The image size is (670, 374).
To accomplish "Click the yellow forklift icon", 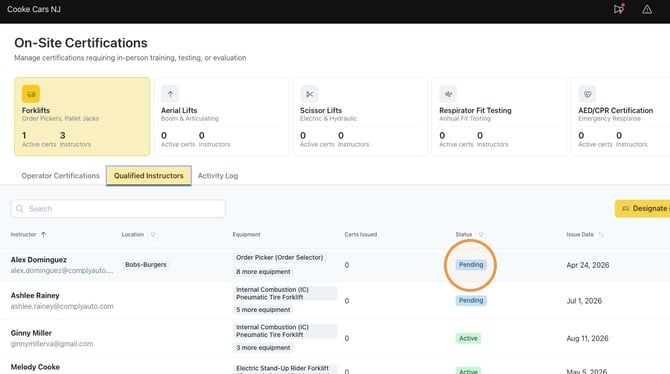I will click(x=31, y=94).
